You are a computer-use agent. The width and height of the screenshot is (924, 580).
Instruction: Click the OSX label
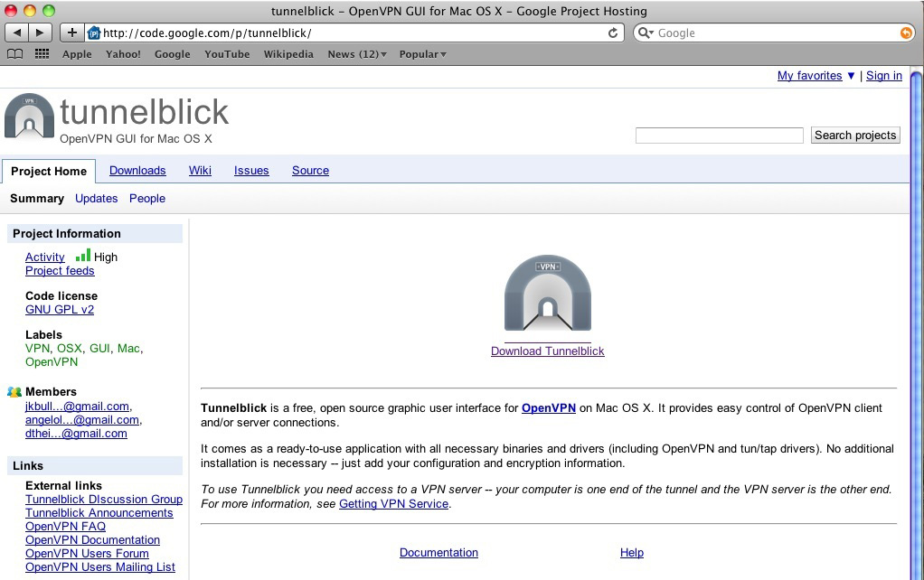click(70, 348)
